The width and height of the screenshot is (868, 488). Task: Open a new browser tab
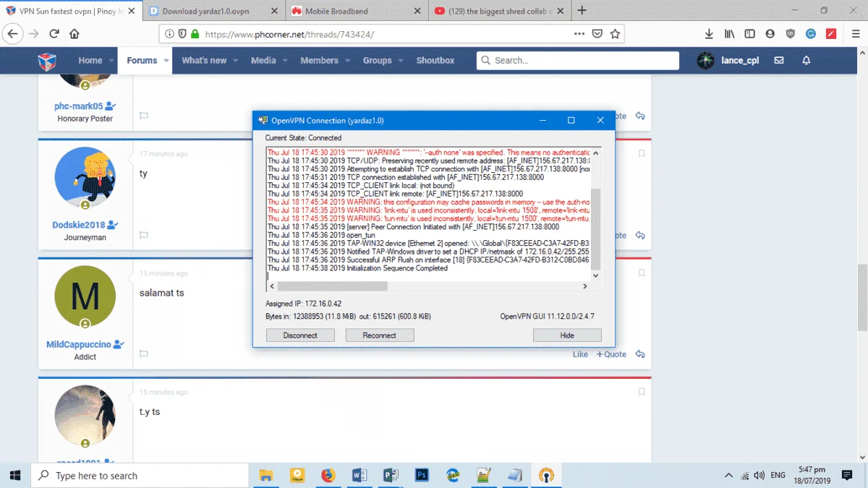click(x=582, y=11)
